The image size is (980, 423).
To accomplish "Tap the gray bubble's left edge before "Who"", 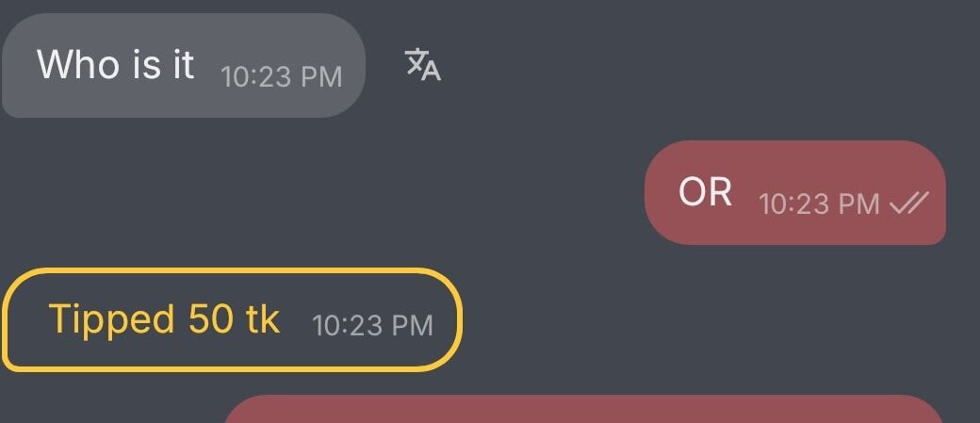I will pos(20,65).
